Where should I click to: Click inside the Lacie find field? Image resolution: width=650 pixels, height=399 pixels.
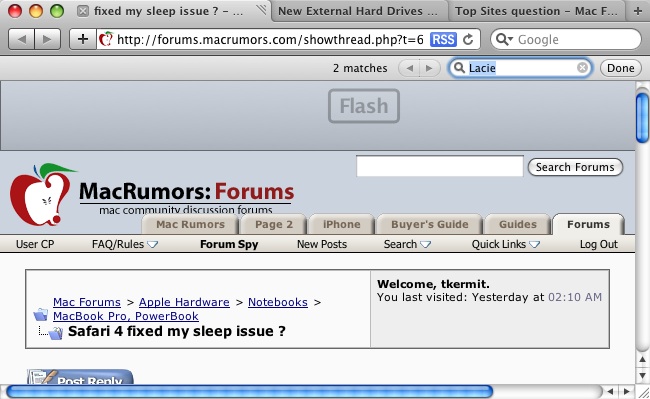(520, 68)
